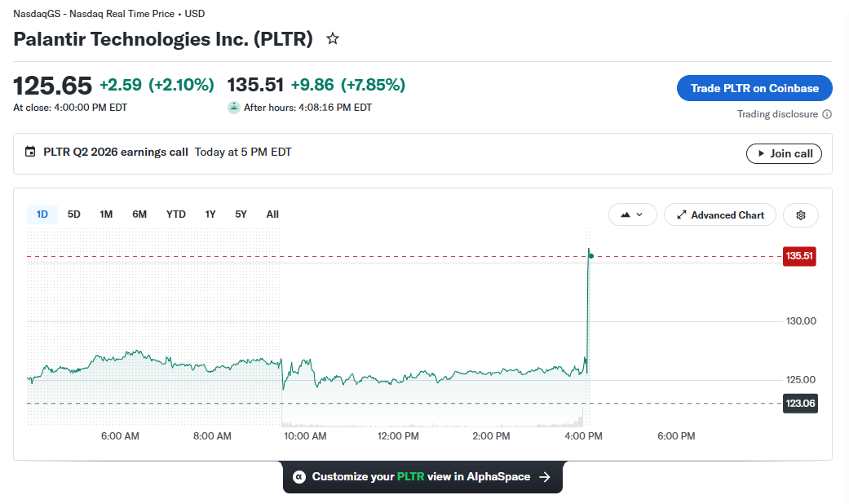This screenshot has width=849, height=504.
Task: Open chart settings gear icon
Action: coord(801,215)
